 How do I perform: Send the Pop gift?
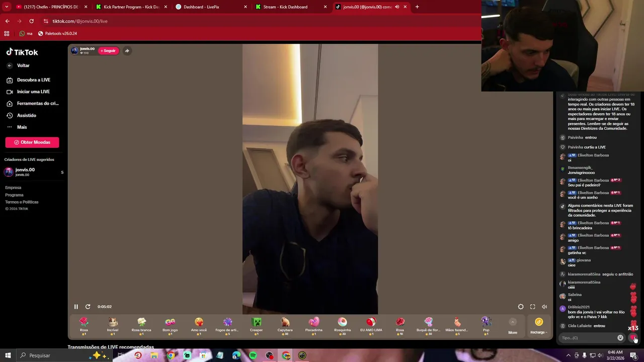coord(486,326)
